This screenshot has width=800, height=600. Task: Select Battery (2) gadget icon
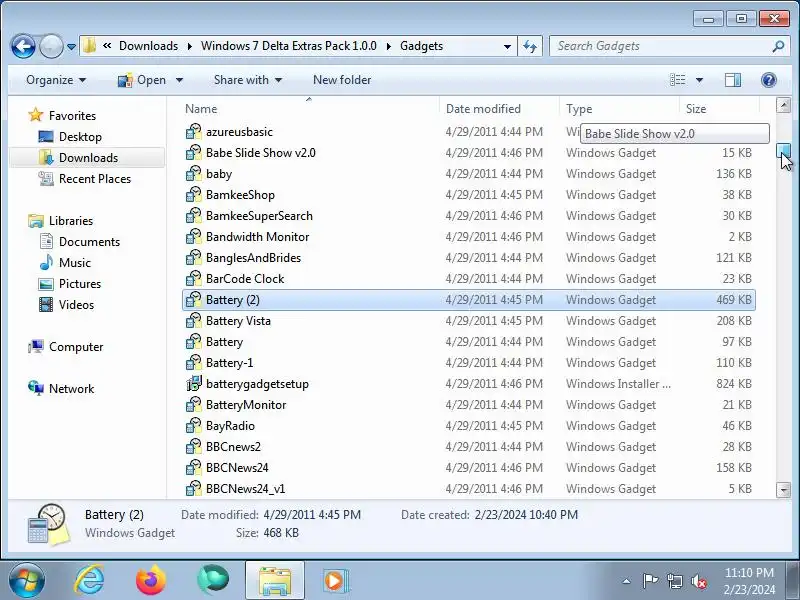click(193, 299)
